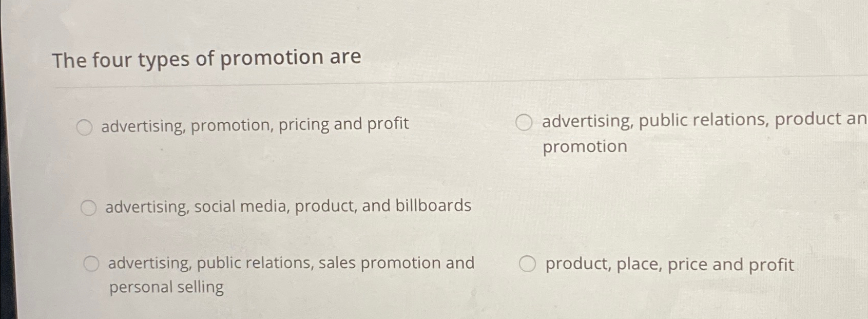
Task: Click the text 'advertising, social media, product, and billboards'
Action: [x=287, y=206]
